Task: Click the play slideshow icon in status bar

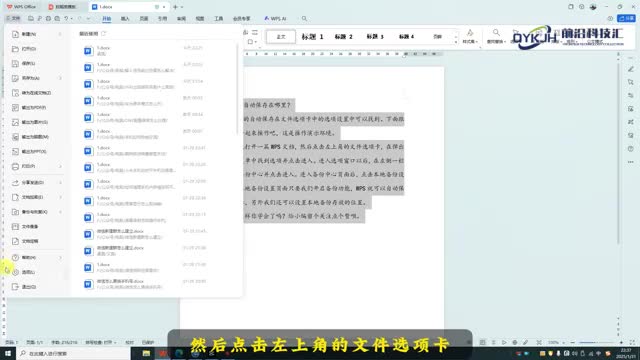Action: (504, 342)
